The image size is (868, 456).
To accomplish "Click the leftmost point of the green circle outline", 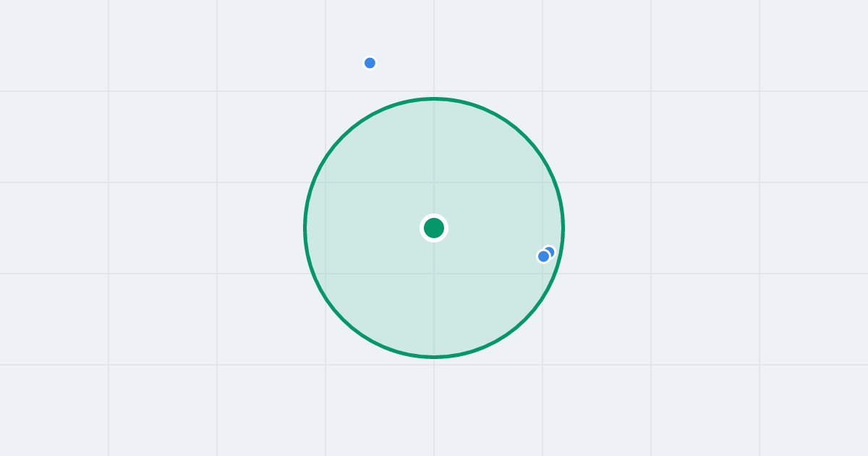I will [305, 228].
